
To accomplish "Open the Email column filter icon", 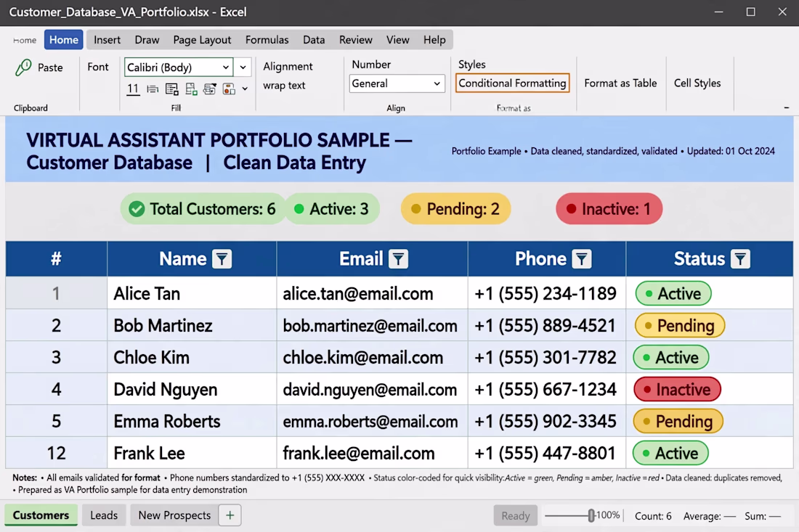I will (398, 259).
